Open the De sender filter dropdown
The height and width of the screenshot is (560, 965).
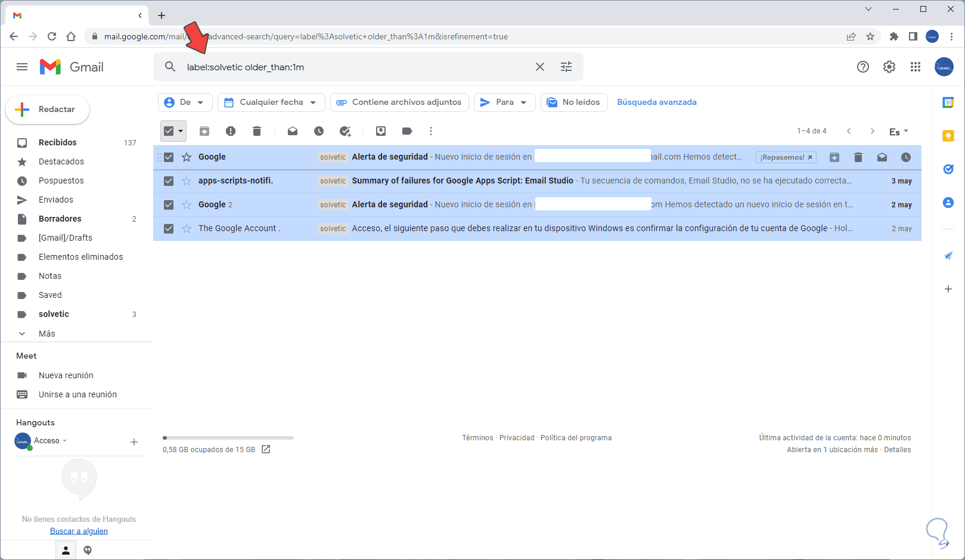185,102
